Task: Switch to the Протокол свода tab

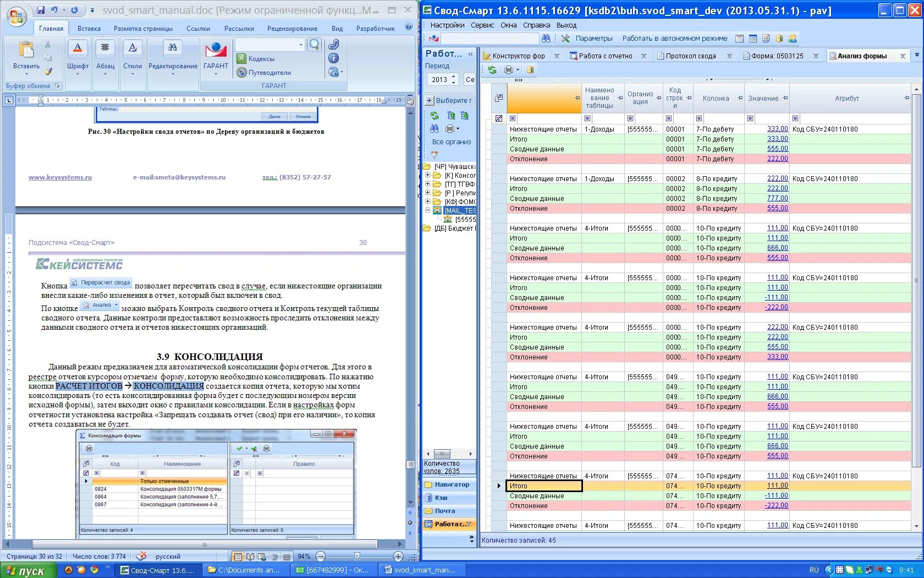Action: coord(691,56)
